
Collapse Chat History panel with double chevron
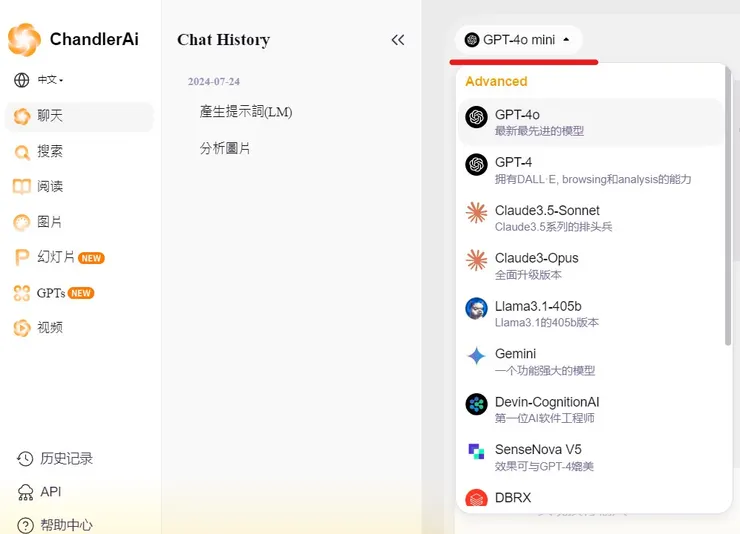(x=398, y=40)
